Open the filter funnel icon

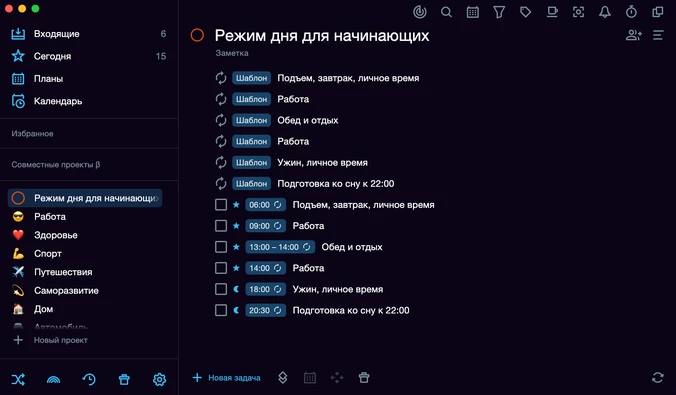tap(499, 12)
